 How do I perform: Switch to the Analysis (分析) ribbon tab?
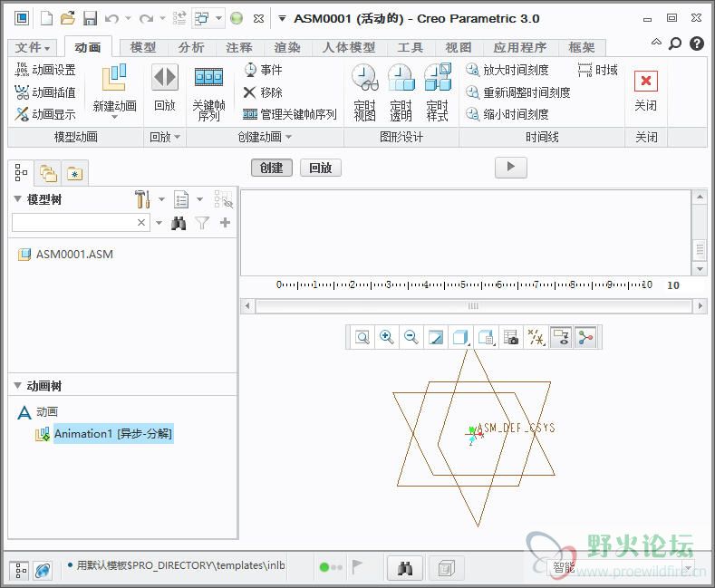(x=191, y=47)
